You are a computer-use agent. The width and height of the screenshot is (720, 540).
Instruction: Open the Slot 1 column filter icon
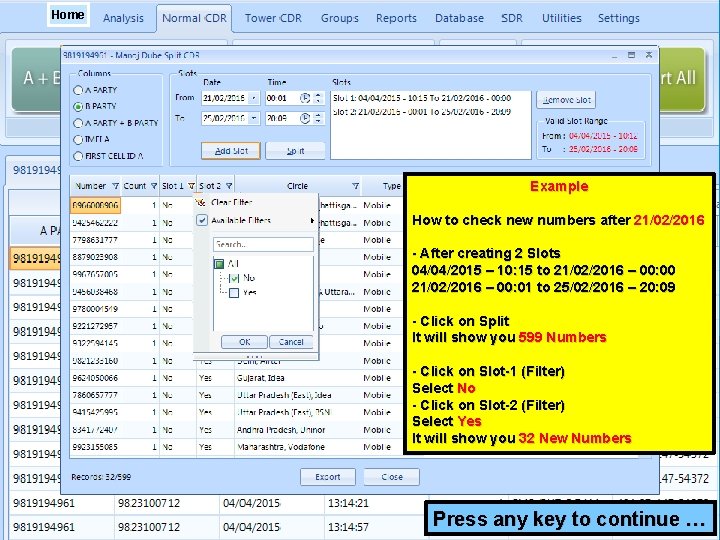pos(191,186)
